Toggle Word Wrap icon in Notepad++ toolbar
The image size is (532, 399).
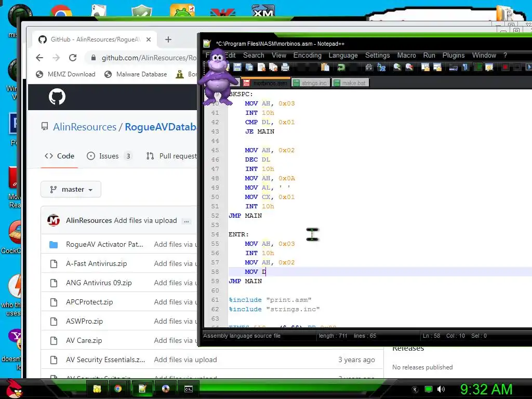coord(453,67)
